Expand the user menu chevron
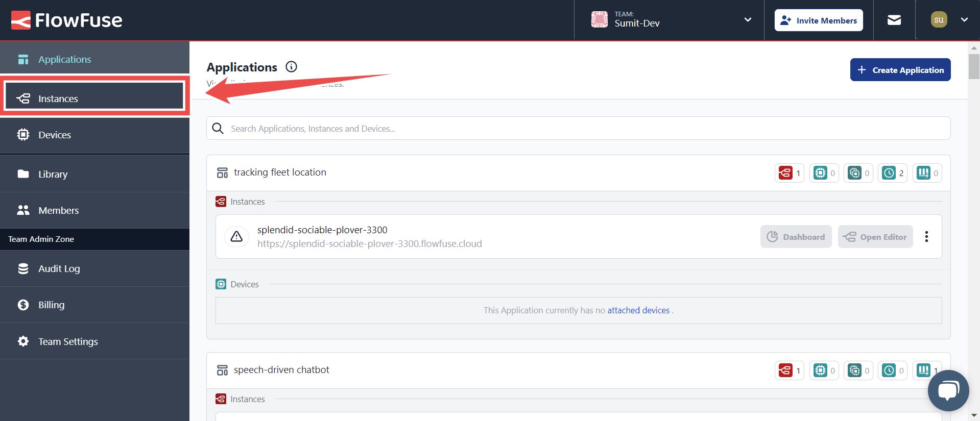This screenshot has width=980, height=421. tap(964, 20)
